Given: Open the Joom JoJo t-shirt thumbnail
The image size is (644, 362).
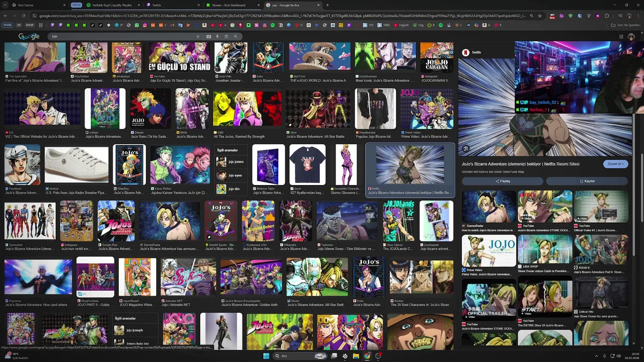Looking at the screenshot, I should 307,165.
